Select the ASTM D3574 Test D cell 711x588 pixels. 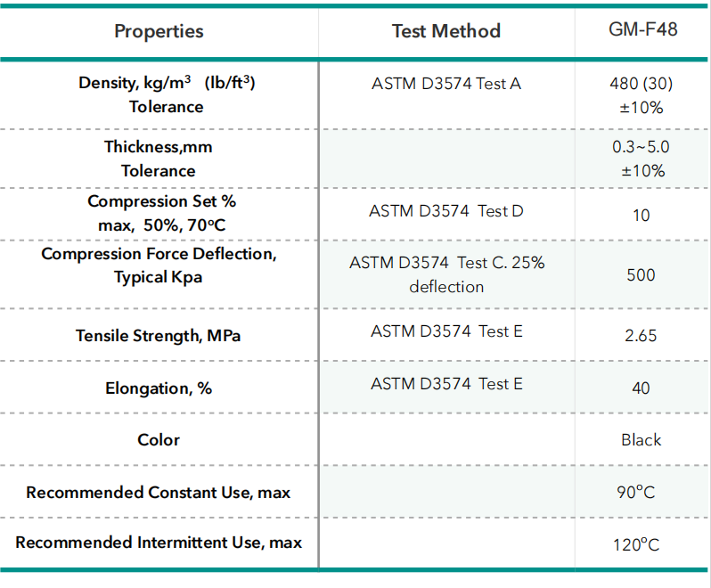446,211
